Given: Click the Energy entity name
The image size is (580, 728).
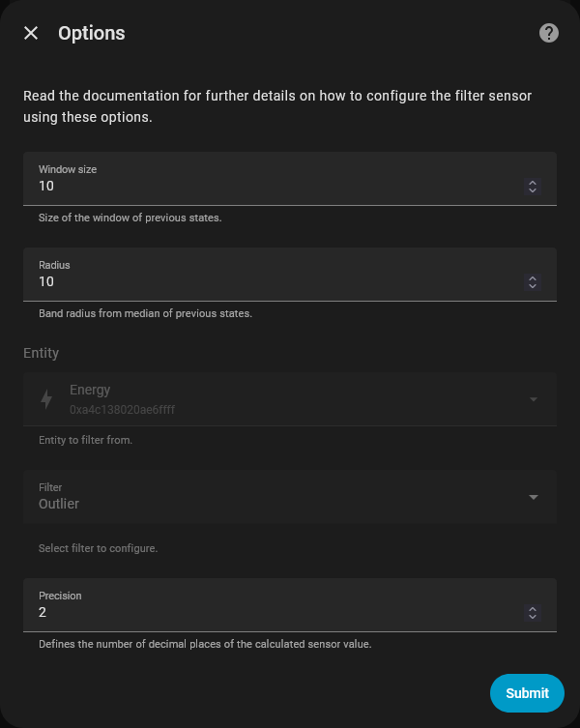Looking at the screenshot, I should pyautogui.click(x=90, y=390).
